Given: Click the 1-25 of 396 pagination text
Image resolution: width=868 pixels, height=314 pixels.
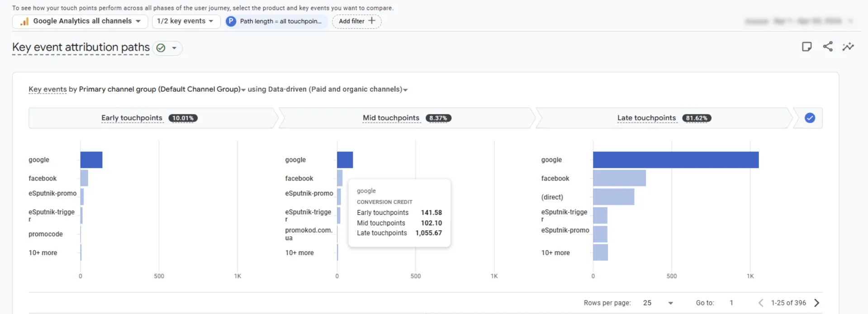Looking at the screenshot, I should click(x=788, y=303).
